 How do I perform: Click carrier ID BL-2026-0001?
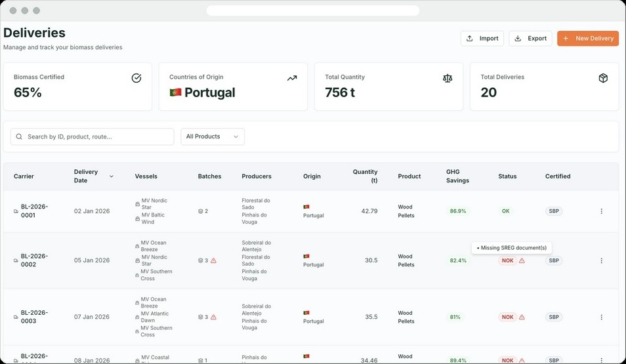[x=34, y=211]
